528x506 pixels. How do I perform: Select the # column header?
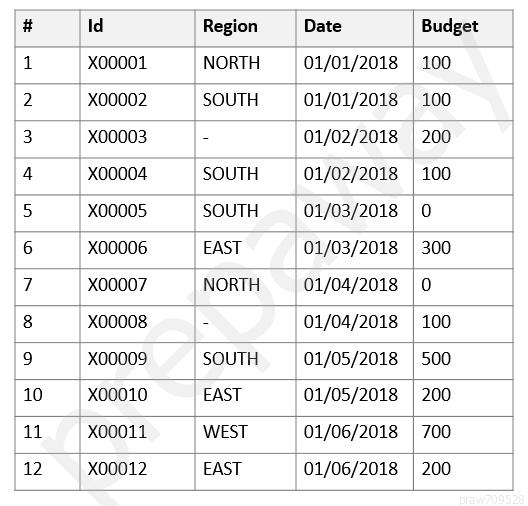click(x=47, y=28)
